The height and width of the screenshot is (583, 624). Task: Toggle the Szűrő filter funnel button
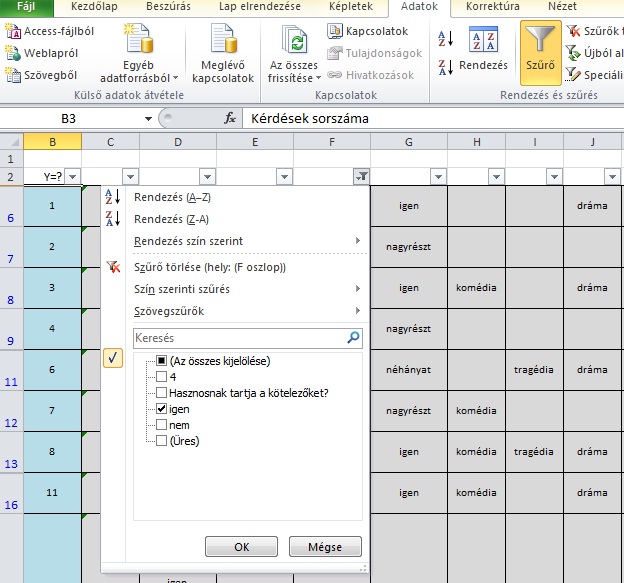[540, 53]
